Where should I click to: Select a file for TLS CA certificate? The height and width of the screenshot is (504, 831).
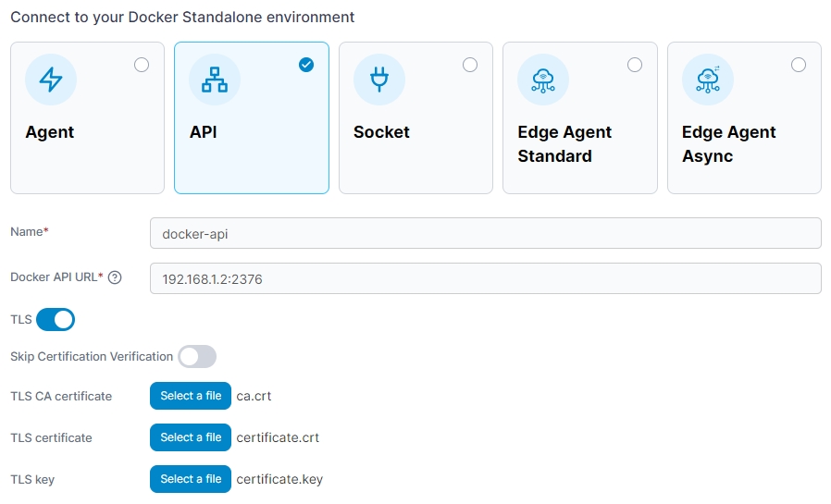tap(191, 396)
